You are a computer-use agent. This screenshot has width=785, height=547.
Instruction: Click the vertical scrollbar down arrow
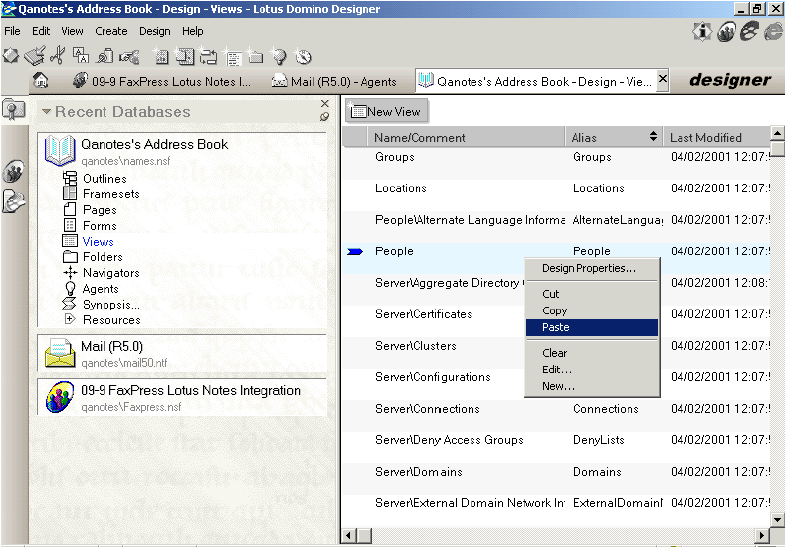tap(777, 520)
